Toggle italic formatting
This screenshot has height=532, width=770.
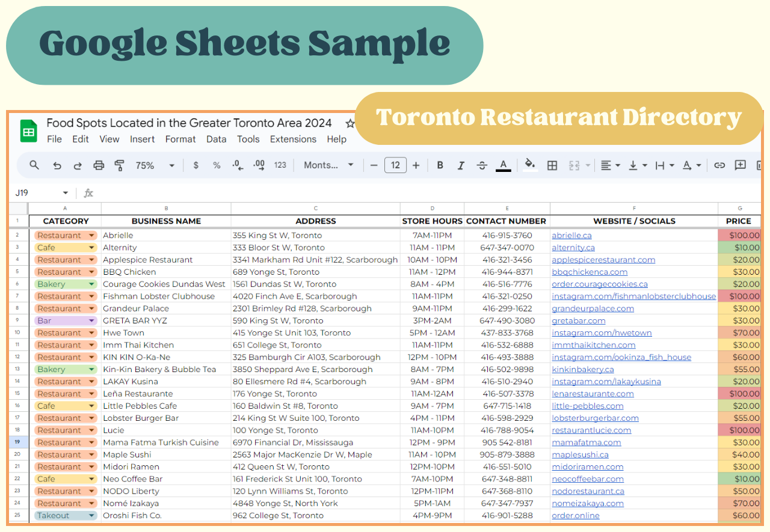[x=461, y=165]
